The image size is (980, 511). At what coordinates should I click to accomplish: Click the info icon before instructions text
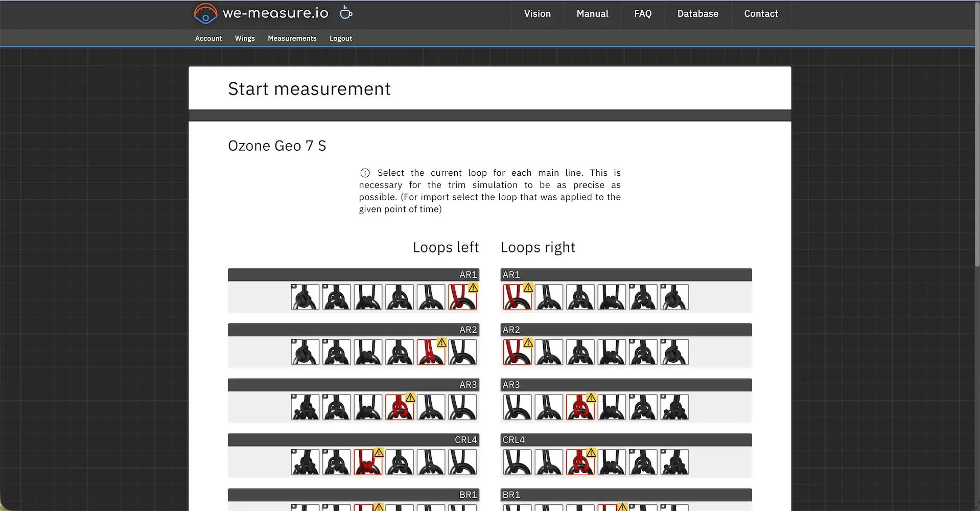click(365, 173)
